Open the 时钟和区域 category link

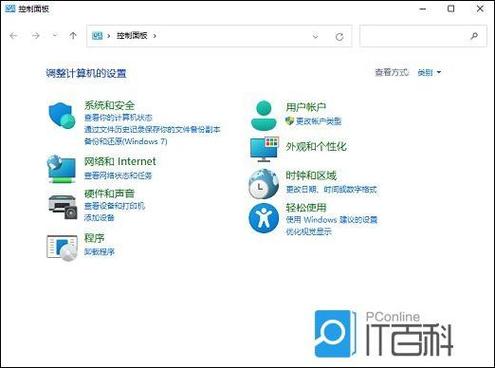tap(311, 175)
